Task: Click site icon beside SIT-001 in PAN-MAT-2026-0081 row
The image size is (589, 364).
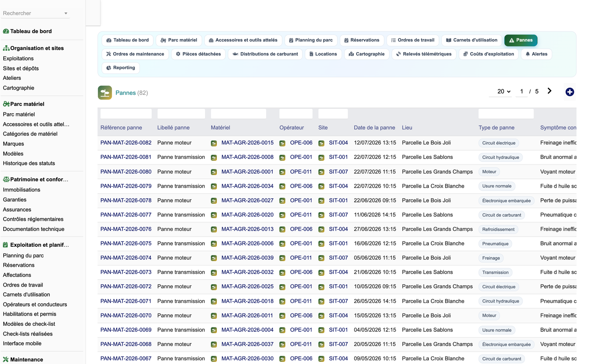Action: tap(321, 158)
